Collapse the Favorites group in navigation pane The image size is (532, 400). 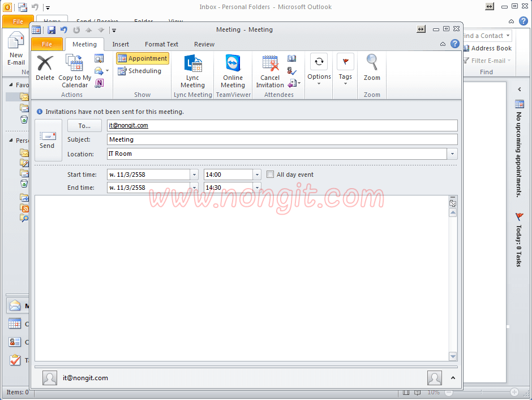(11, 84)
